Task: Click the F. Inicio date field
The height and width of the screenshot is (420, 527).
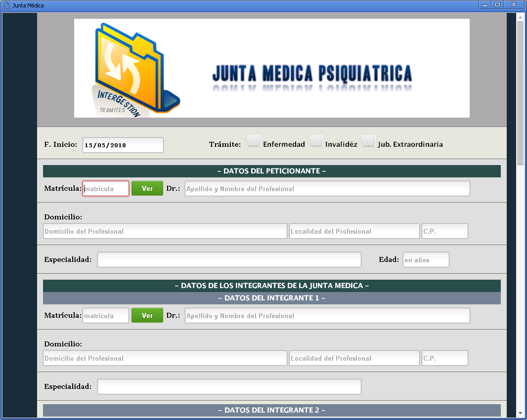Action: 123,145
